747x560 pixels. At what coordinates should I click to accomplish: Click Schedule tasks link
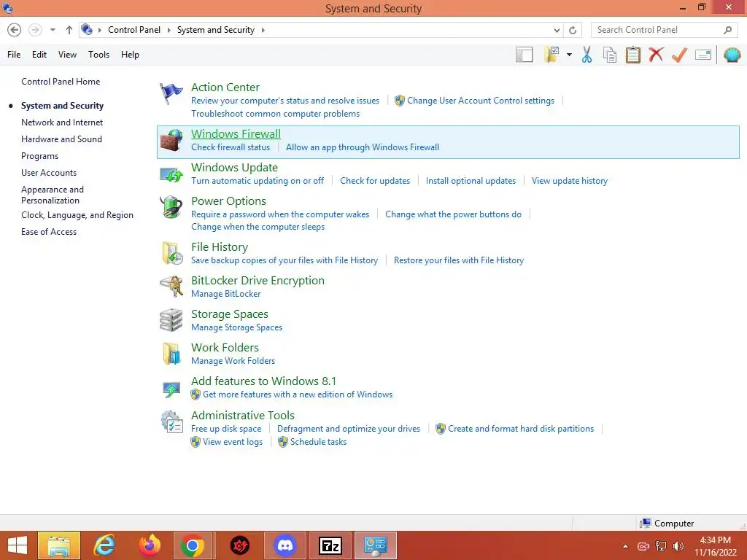[x=318, y=442]
